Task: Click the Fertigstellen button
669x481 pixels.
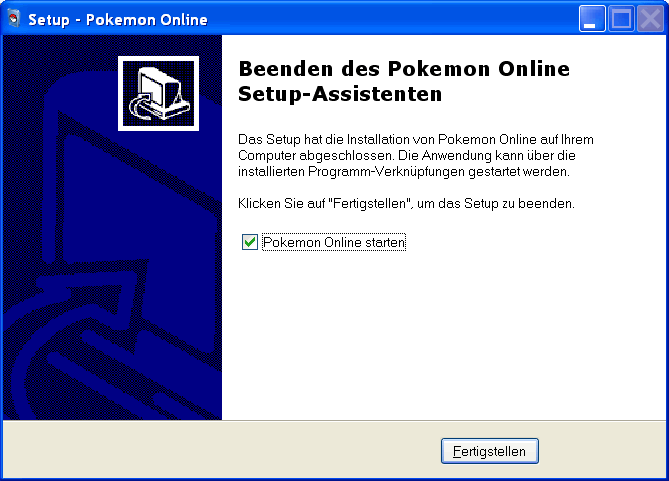Action: [489, 451]
